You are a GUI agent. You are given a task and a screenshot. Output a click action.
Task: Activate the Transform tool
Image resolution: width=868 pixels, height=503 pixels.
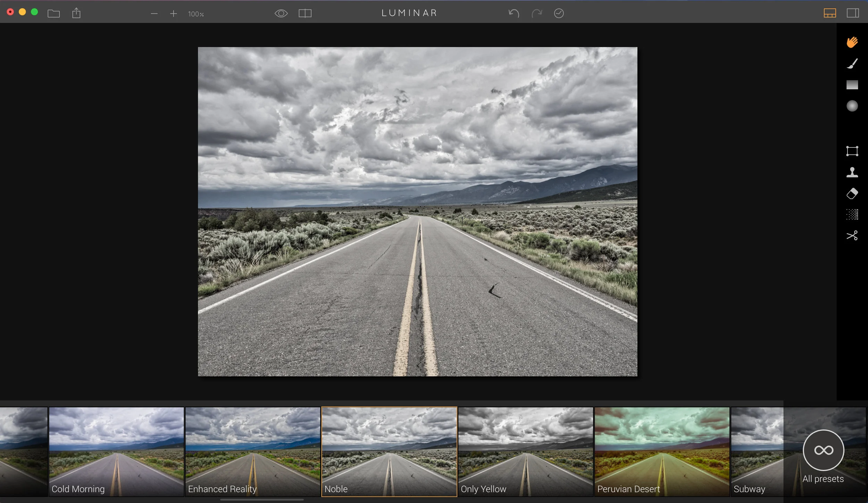point(852,151)
